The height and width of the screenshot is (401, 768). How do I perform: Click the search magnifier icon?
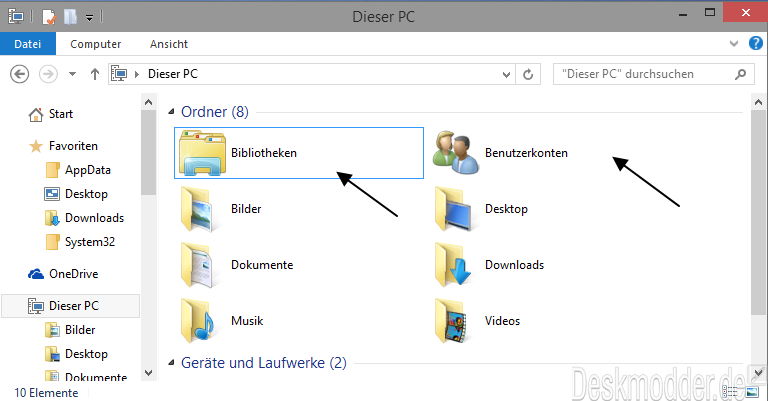741,74
